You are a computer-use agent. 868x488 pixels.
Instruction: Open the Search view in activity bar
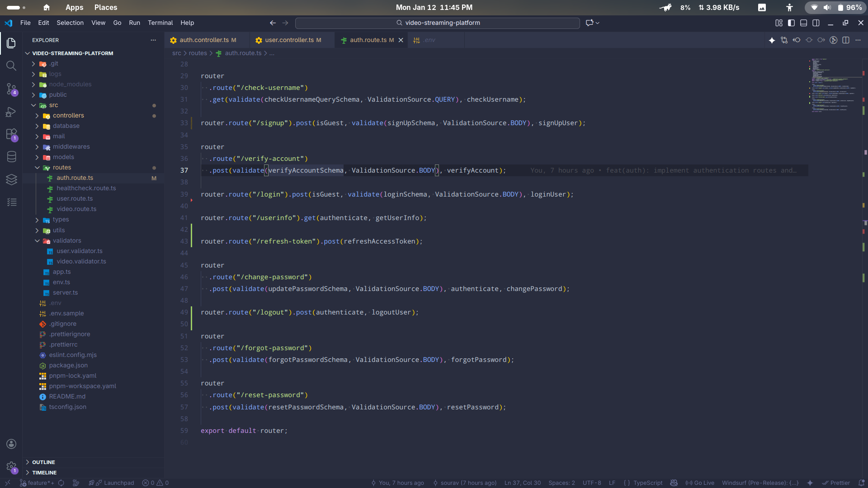click(x=11, y=66)
